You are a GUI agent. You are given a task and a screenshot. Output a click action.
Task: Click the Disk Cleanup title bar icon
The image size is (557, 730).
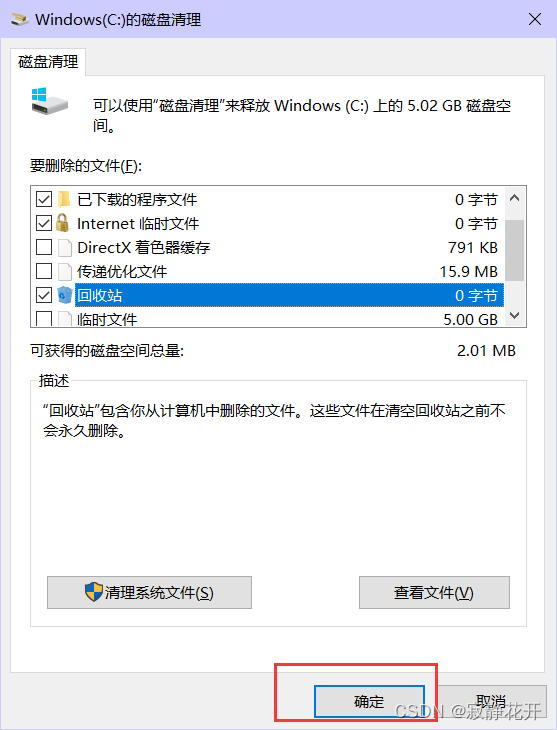click(x=20, y=20)
